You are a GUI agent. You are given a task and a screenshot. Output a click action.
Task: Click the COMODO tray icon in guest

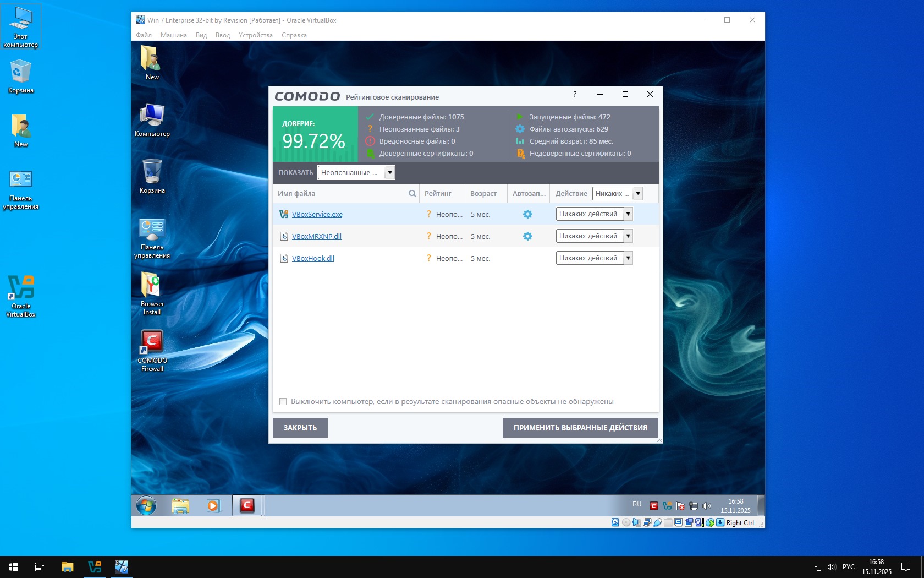pos(653,506)
